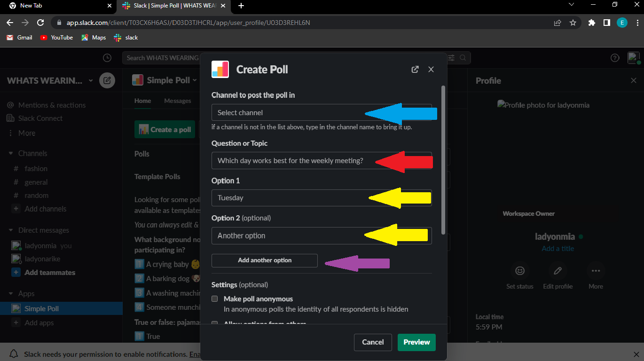This screenshot has height=361, width=644.
Task: Collapse the Direct messages section
Action: [11, 230]
